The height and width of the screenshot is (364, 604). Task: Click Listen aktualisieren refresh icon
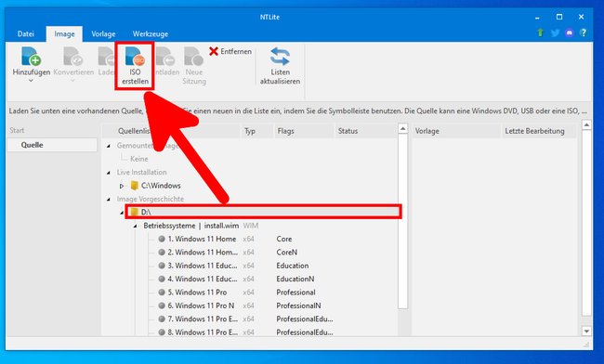click(280, 56)
